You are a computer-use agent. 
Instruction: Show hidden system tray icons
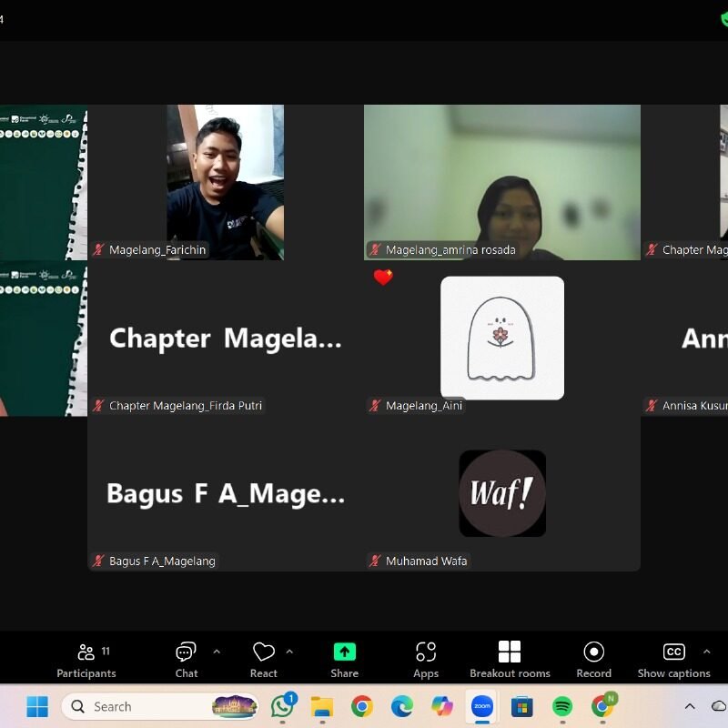pos(690,706)
